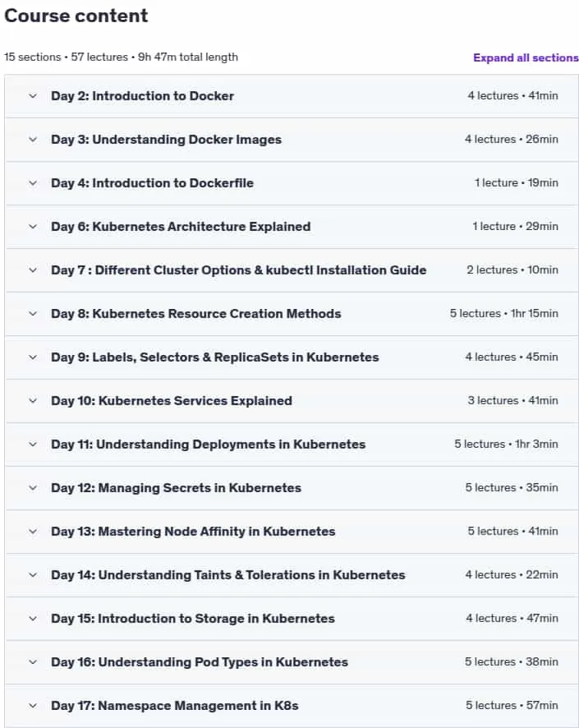Viewport: 579px width, 728px height.
Task: Open Day 12: Managing Secrets section title
Action: pyautogui.click(x=177, y=488)
